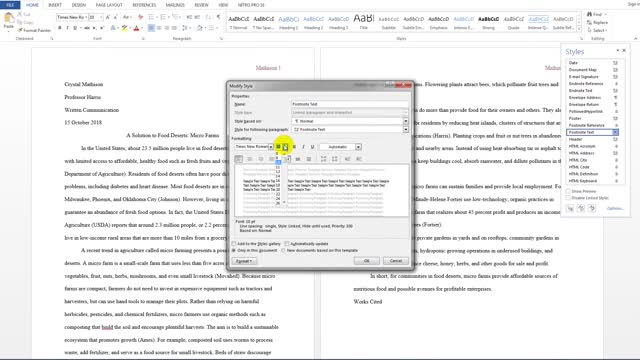Click the Bullets list icon in the ribbon
640x360 pixels.
point(151,17)
